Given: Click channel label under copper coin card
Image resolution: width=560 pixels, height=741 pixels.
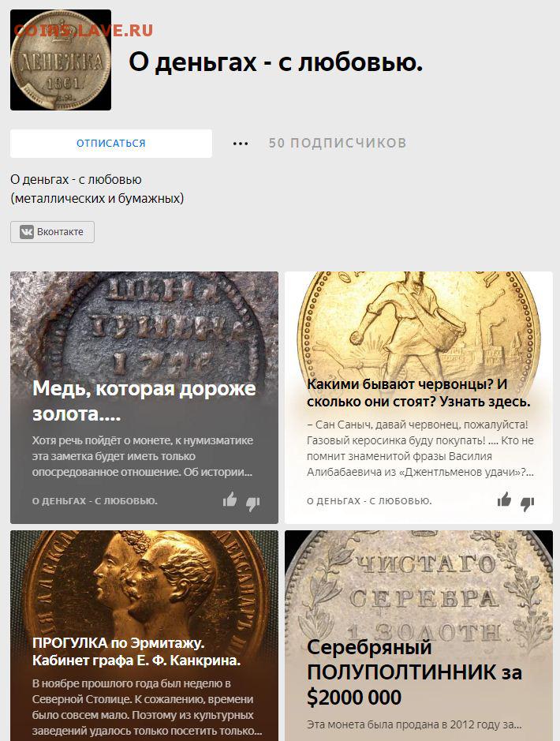Looking at the screenshot, I should pos(95,501).
